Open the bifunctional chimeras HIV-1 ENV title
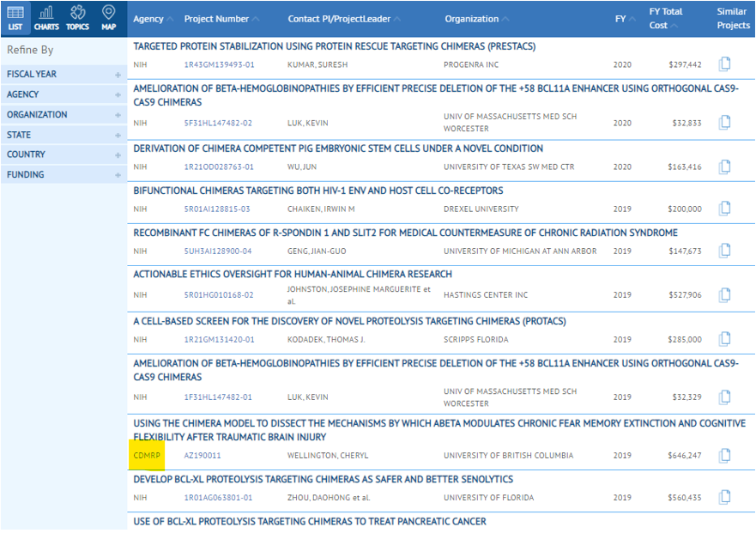 pyautogui.click(x=318, y=191)
